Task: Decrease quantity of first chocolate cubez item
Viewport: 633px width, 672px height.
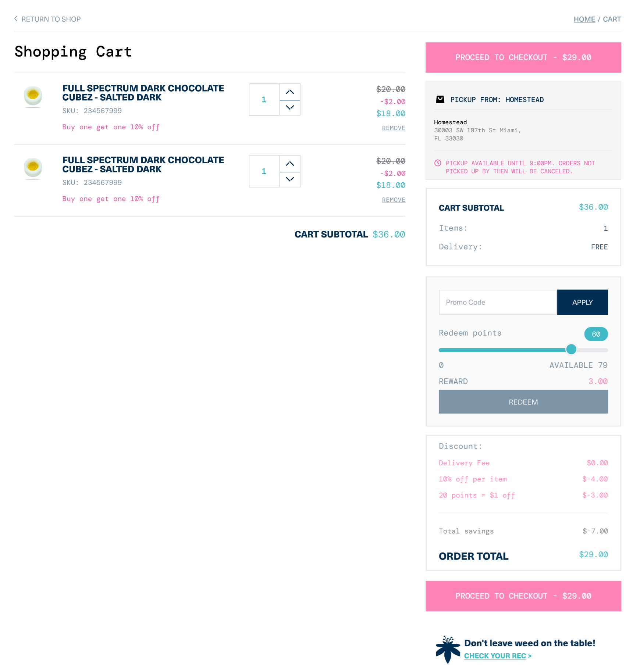Action: tap(290, 108)
